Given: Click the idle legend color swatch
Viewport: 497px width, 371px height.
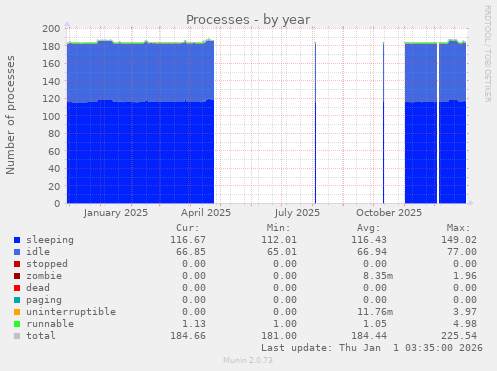Looking at the screenshot, I should tap(17, 252).
